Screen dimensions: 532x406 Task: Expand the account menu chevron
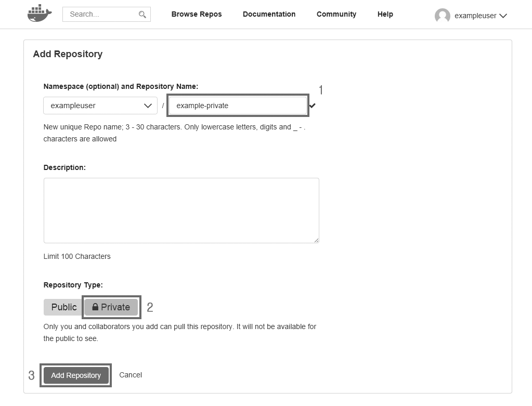tap(503, 16)
